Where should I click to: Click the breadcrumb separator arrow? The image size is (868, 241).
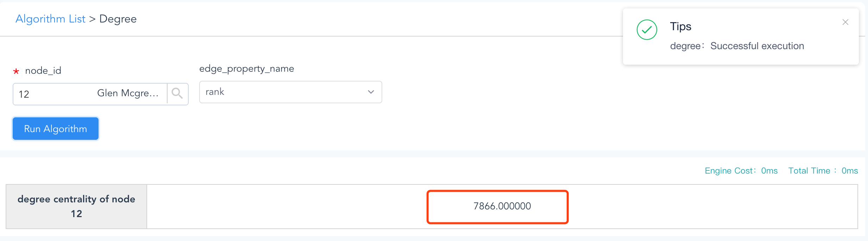92,19
